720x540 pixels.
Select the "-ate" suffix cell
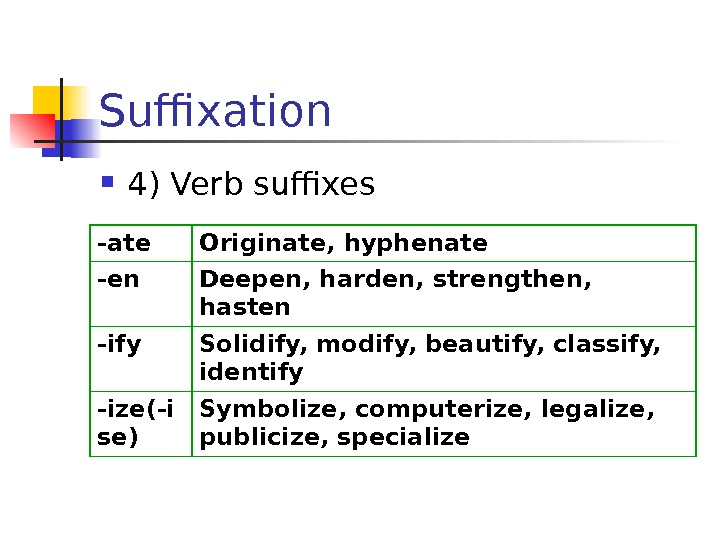click(140, 244)
